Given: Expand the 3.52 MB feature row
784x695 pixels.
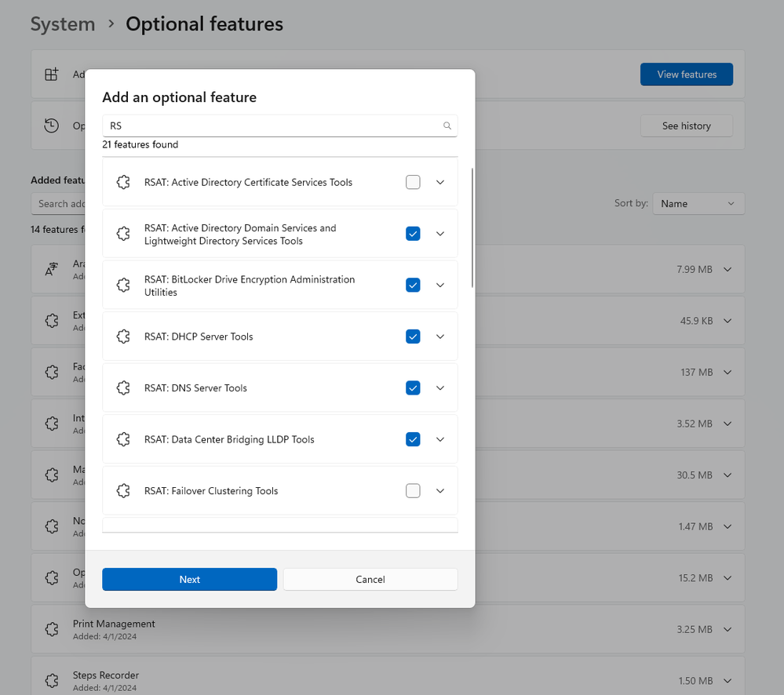Looking at the screenshot, I should (727, 424).
